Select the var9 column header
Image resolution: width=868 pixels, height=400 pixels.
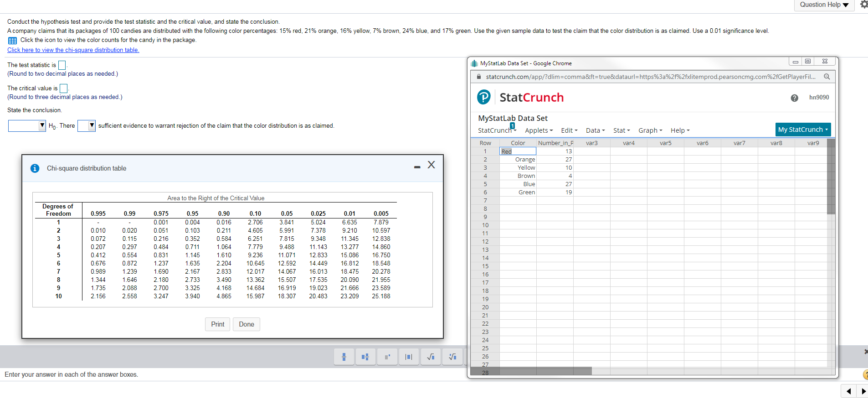(813, 143)
